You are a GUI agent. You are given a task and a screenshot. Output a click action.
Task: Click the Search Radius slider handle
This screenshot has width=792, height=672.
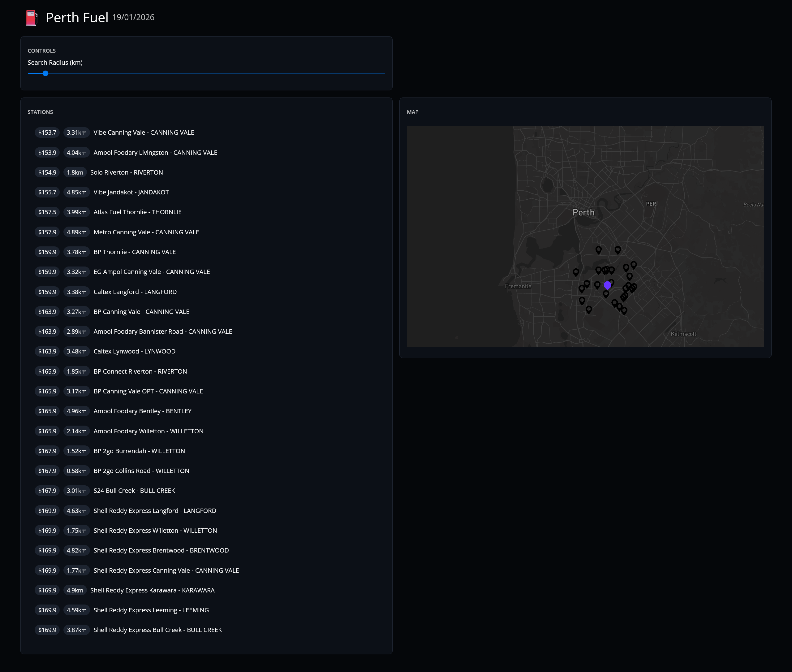pos(45,73)
